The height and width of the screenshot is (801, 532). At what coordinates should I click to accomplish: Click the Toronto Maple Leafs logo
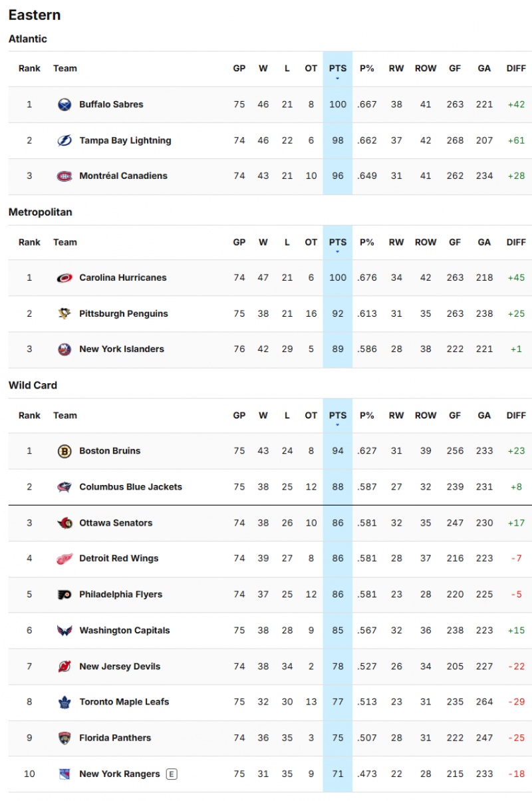(65, 702)
